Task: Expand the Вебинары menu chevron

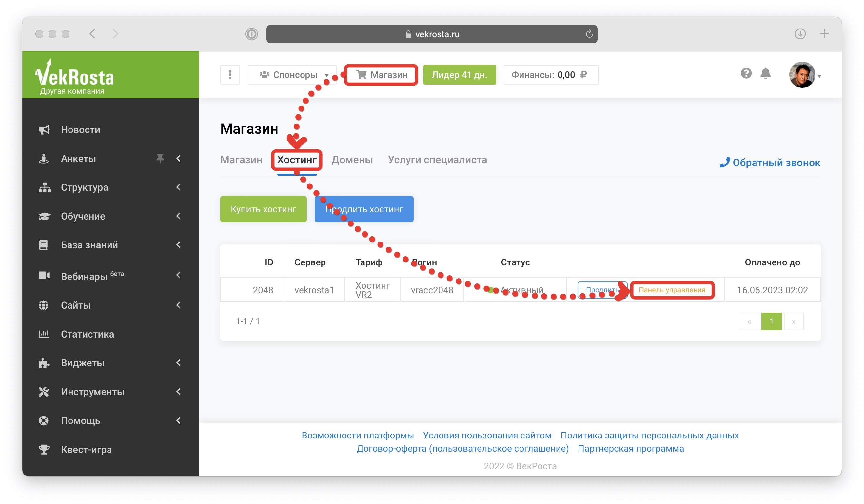Action: [179, 275]
